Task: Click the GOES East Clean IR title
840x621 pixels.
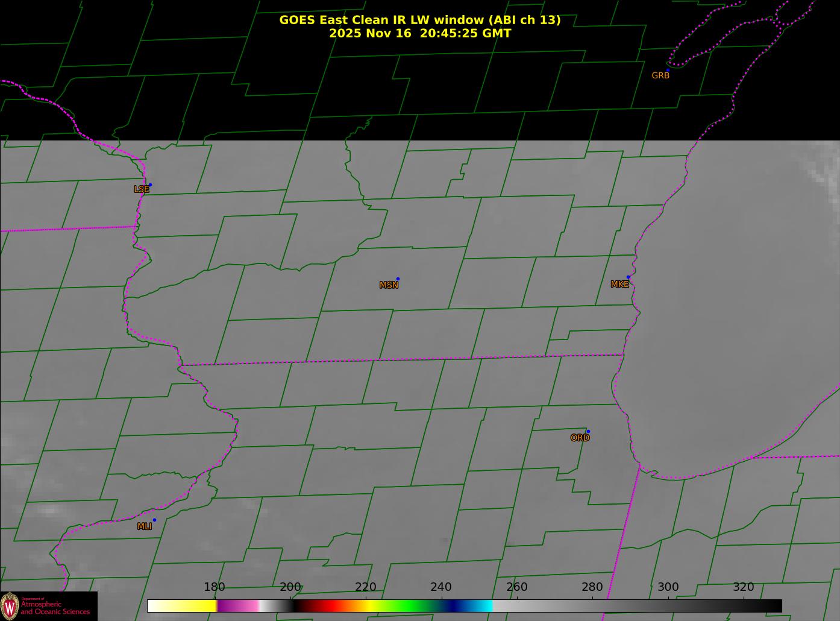Action: tap(419, 20)
